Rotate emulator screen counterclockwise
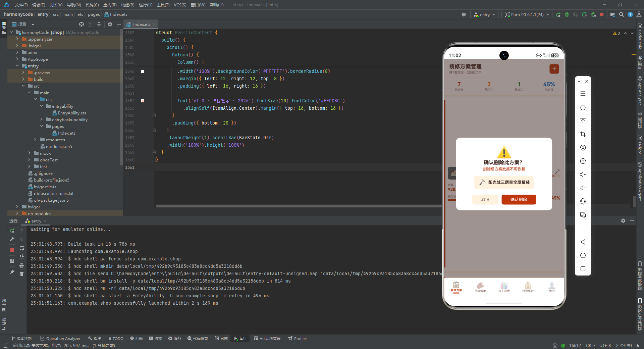This screenshot has height=349, width=644. tap(583, 148)
